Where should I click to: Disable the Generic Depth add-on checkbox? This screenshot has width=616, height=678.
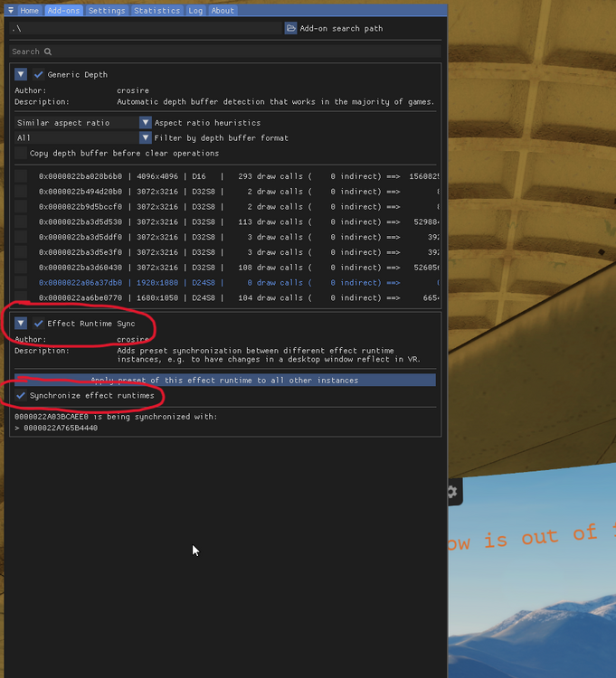point(39,74)
